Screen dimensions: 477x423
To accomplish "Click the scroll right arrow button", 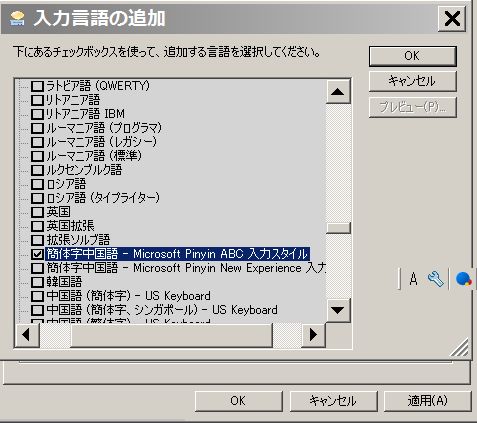I will tap(313, 335).
